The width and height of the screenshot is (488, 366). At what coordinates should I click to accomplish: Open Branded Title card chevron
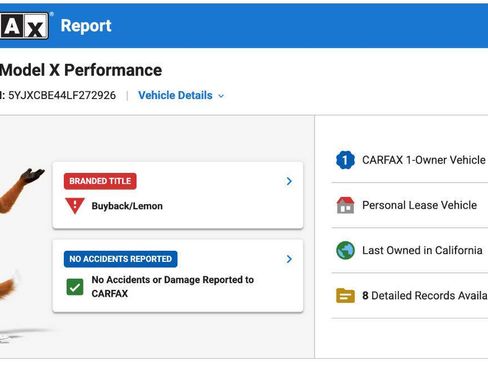(x=289, y=181)
